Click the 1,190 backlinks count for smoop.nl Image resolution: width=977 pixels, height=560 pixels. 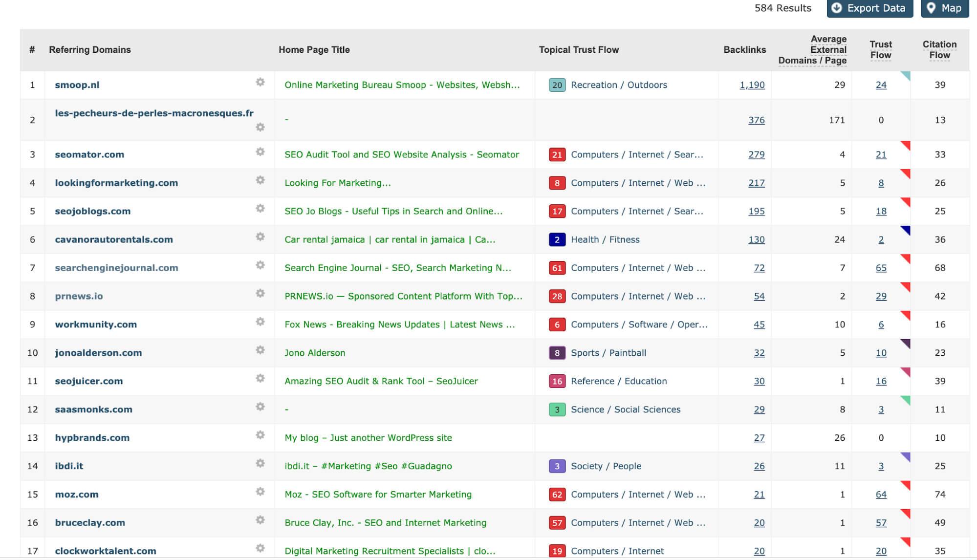pos(752,85)
